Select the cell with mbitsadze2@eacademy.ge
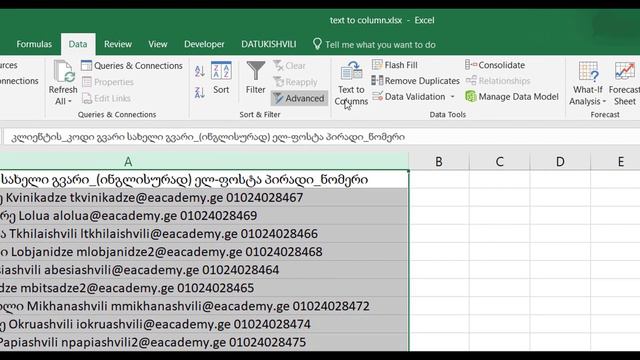This screenshot has height=360, width=640. 204,288
